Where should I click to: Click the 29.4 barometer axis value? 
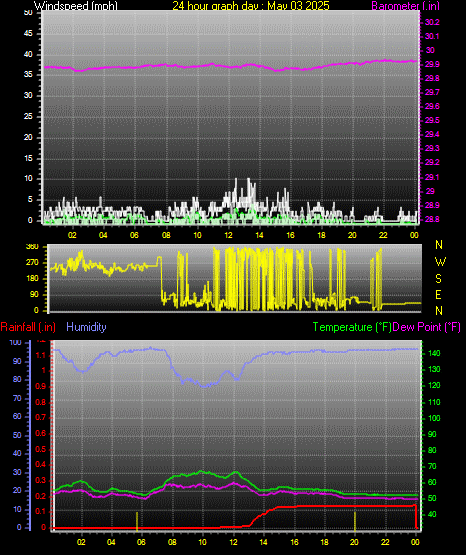(x=432, y=134)
